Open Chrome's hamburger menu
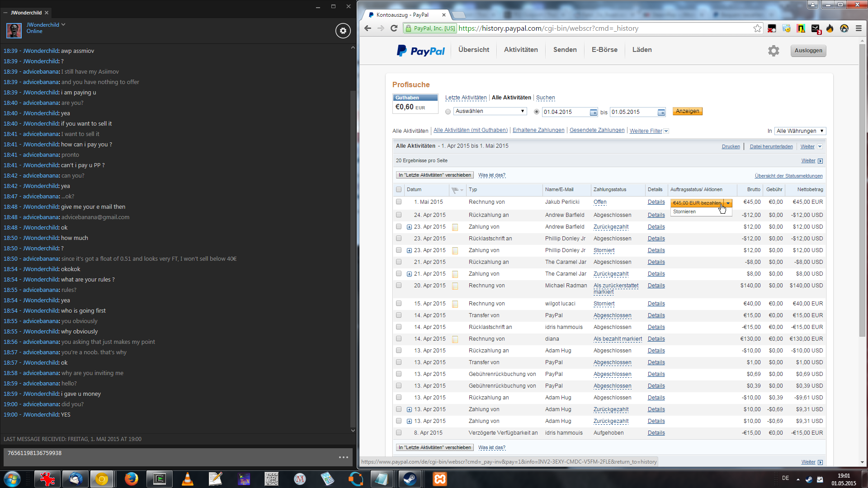Screen dimensions: 868x488 point(859,28)
